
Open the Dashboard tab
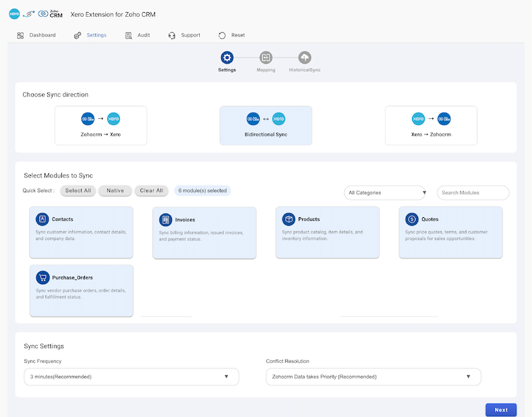pyautogui.click(x=36, y=35)
